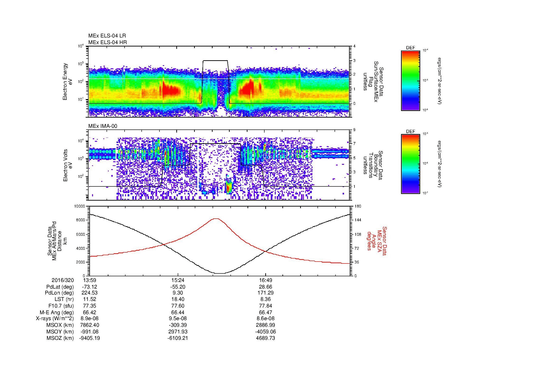Select the 'MEx ELS-04 LR' title
555x392 pixels.
pos(107,36)
